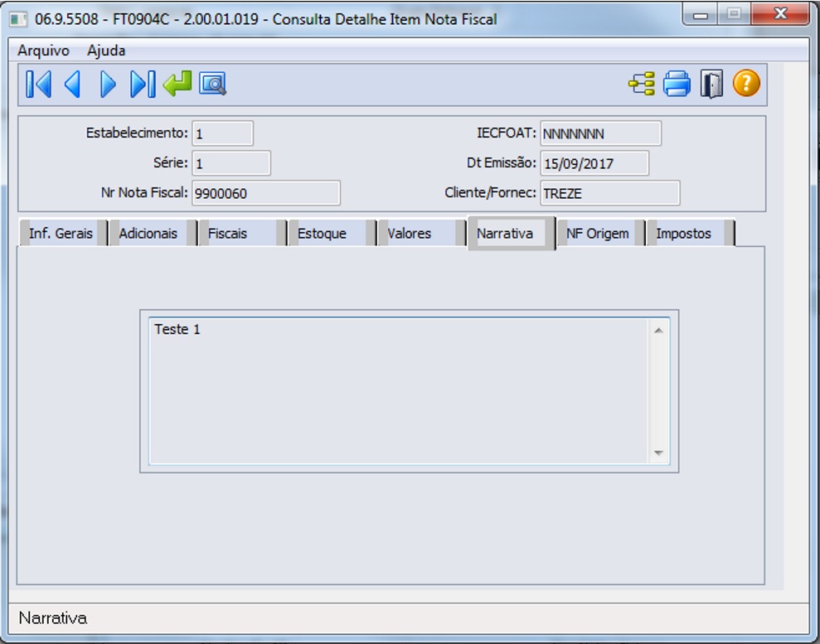Show the Valores tab
The height and width of the screenshot is (644, 820).
pos(421,233)
